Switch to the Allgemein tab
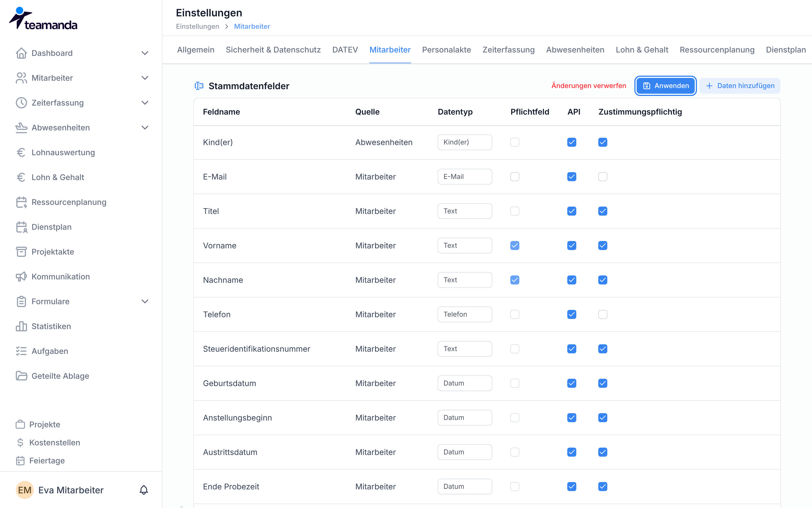 (x=196, y=50)
